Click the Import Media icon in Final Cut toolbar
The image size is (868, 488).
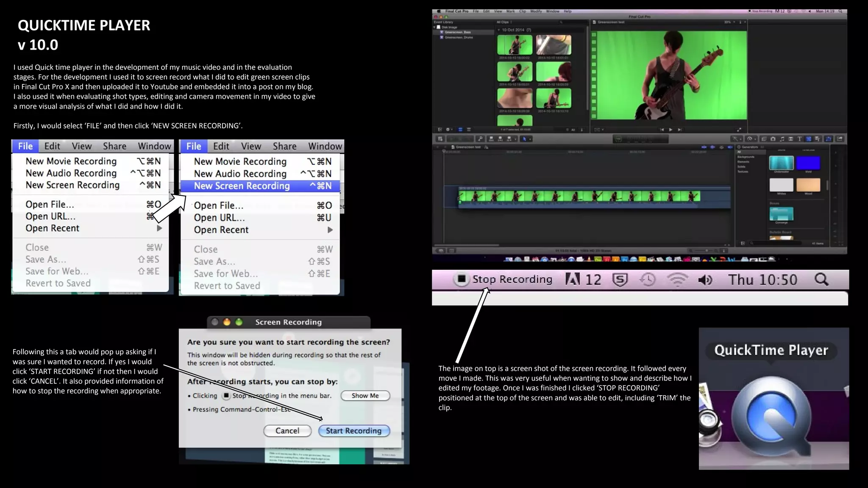440,139
